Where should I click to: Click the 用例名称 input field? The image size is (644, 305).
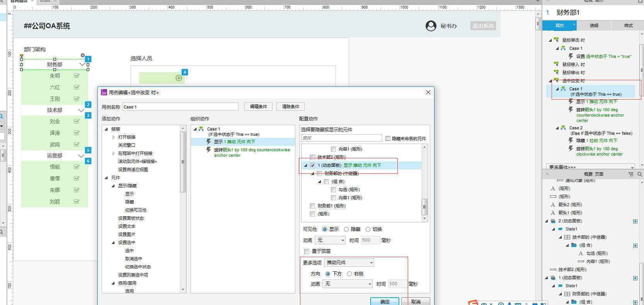click(x=181, y=107)
